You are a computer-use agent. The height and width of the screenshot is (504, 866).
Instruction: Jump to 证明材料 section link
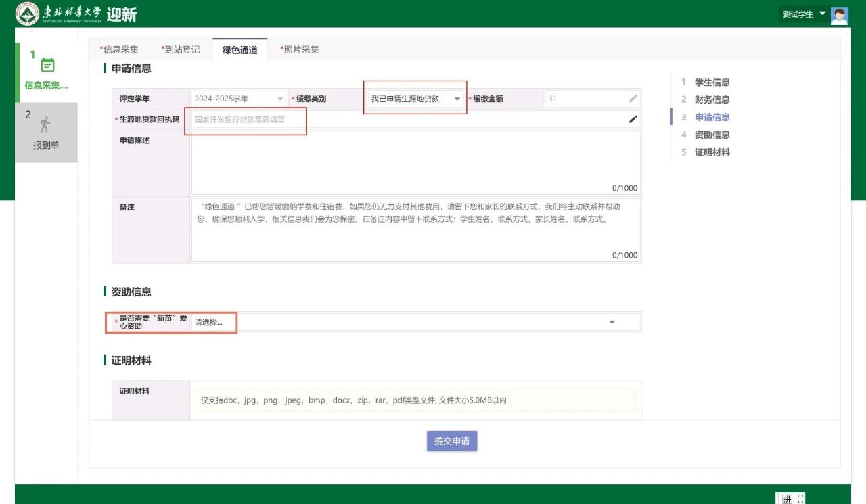tap(712, 152)
